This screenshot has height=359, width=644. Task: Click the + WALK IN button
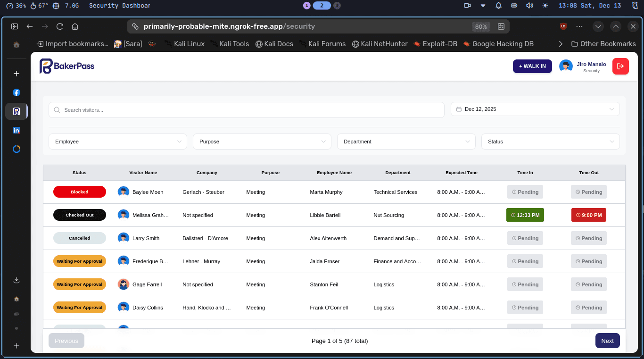pyautogui.click(x=532, y=66)
